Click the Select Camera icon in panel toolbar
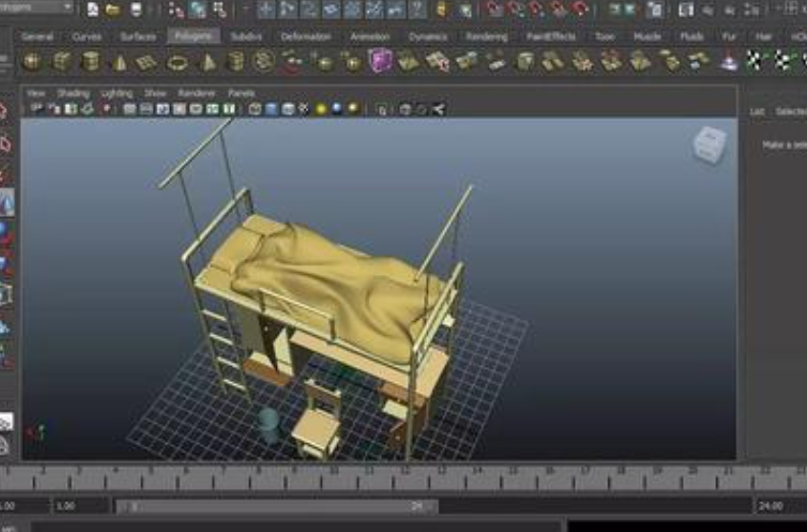The width and height of the screenshot is (807, 532). point(37,109)
